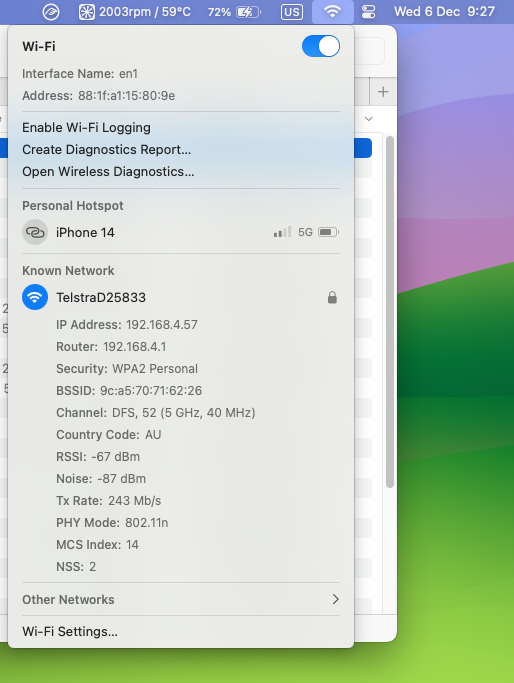Screen dimensions: 514x683
Task: Open the Other Networks section label
Action: point(68,600)
